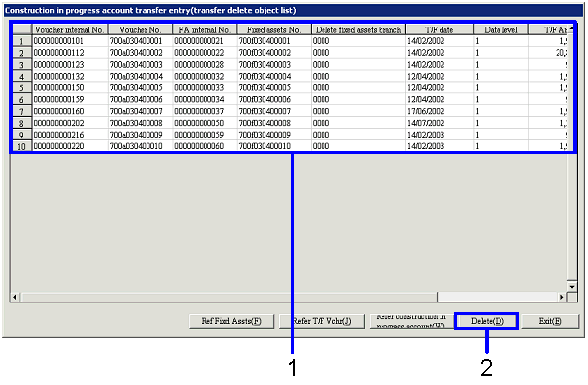The width and height of the screenshot is (588, 385).
Task: Open Ref Fixd Assts(F) button
Action: 231,321
